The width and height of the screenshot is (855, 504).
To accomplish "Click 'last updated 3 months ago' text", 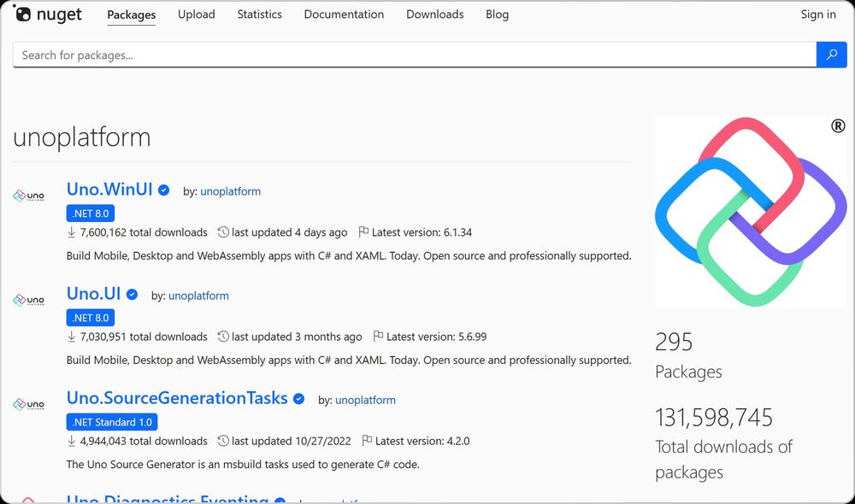I will point(297,337).
